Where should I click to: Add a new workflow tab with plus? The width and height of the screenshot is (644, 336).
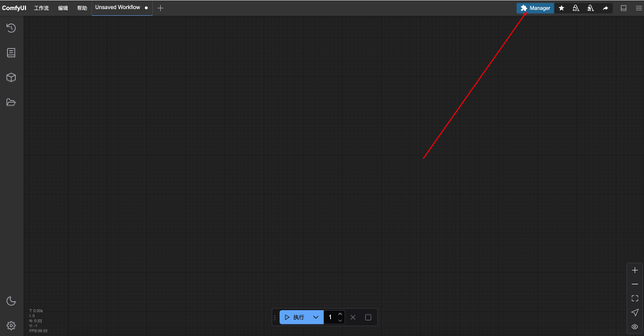161,8
